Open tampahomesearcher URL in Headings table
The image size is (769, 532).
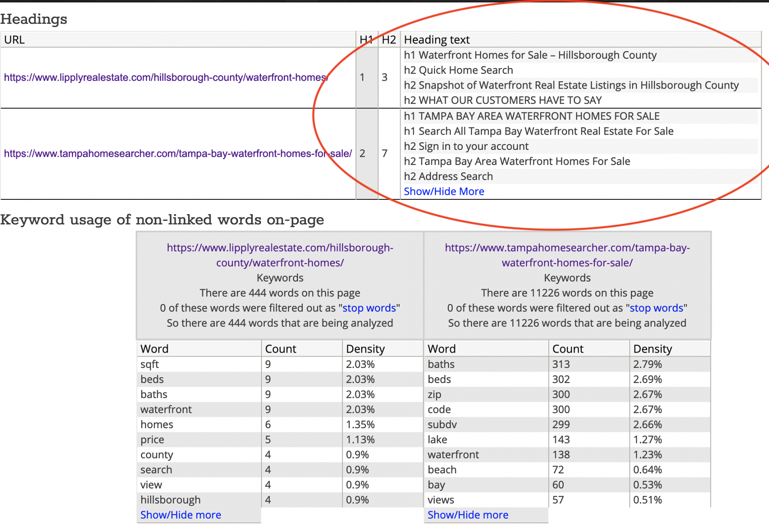tap(178, 154)
